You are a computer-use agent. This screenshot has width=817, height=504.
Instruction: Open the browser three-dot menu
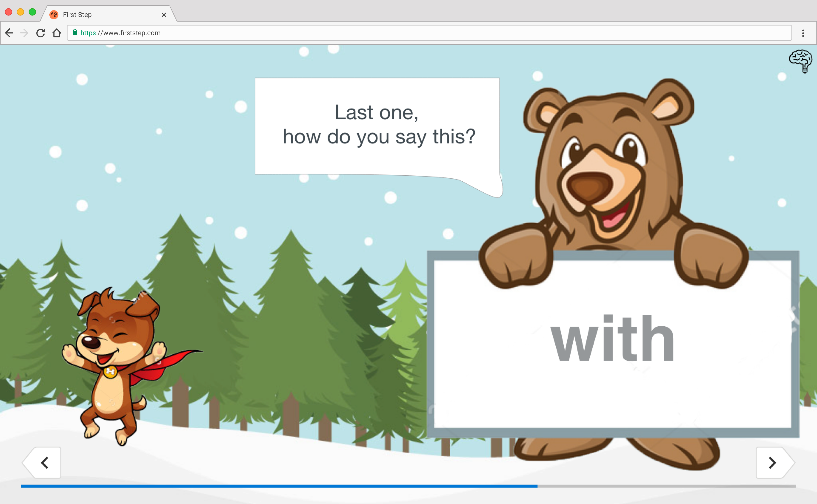[x=803, y=33]
